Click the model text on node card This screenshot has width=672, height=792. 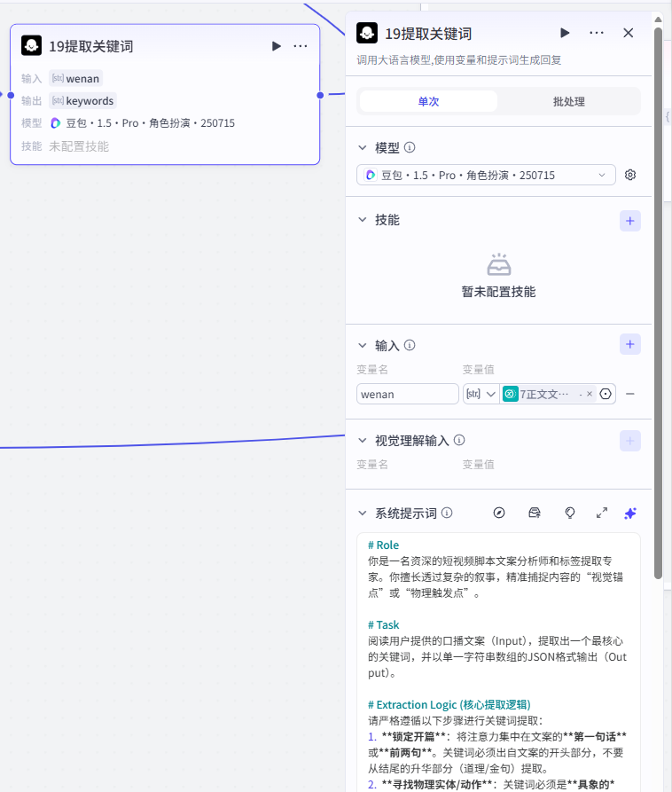click(x=150, y=123)
